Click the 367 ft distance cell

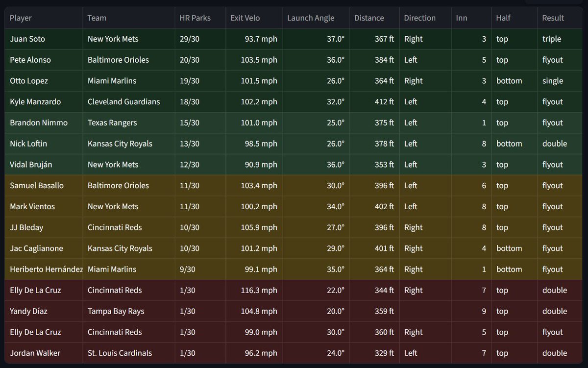click(x=374, y=39)
